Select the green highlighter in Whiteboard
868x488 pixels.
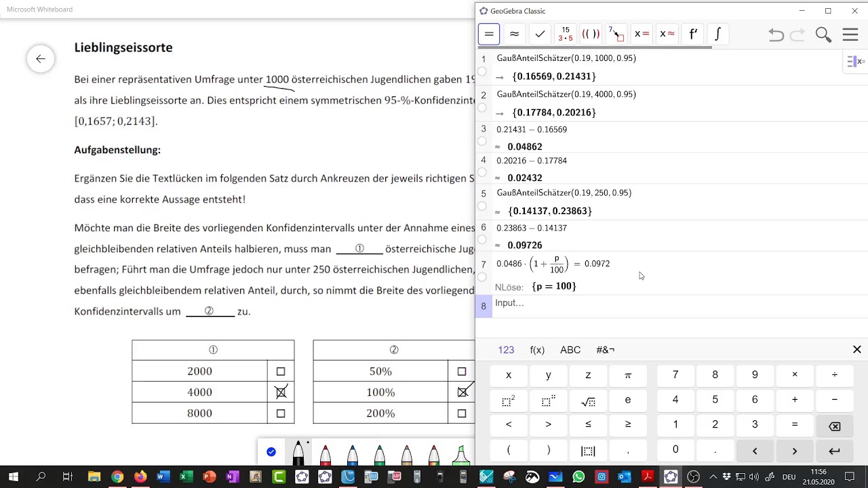coord(461,454)
